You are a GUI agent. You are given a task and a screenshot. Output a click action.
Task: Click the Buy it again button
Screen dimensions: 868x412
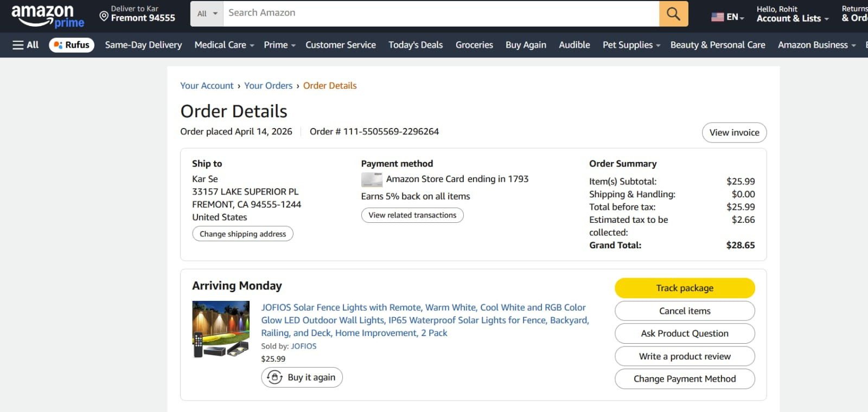302,377
